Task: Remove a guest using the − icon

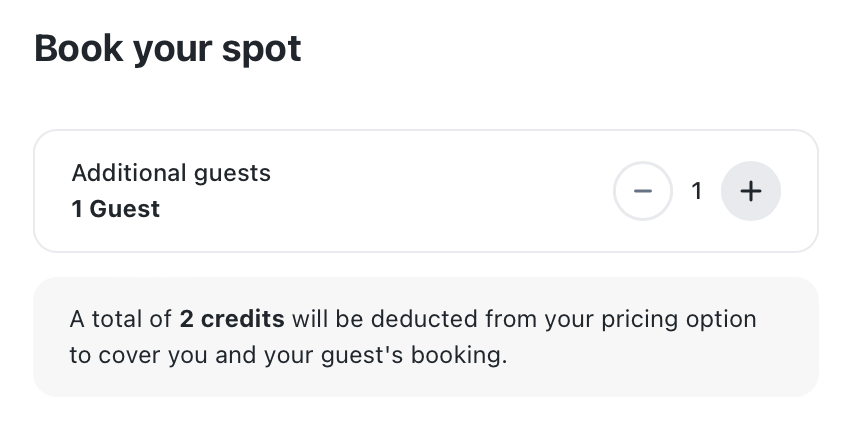Action: point(642,191)
